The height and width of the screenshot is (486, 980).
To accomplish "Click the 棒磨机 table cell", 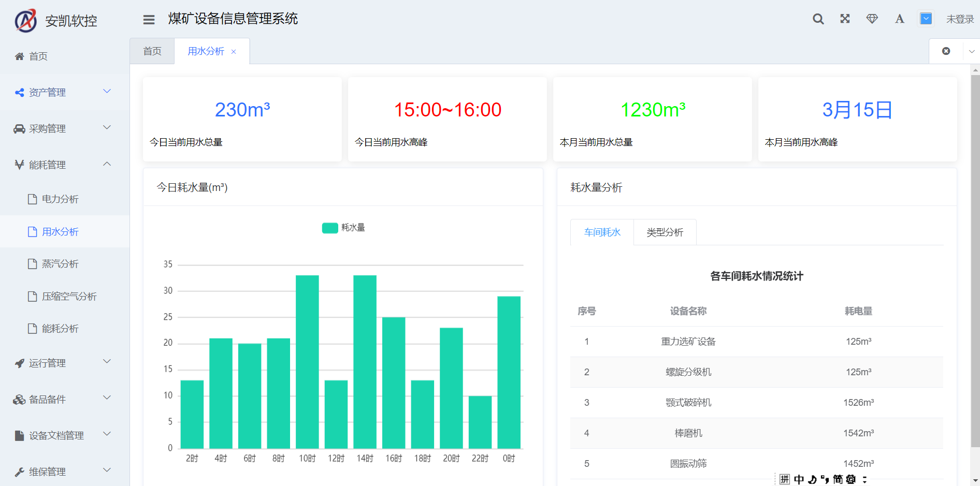I will (688, 433).
